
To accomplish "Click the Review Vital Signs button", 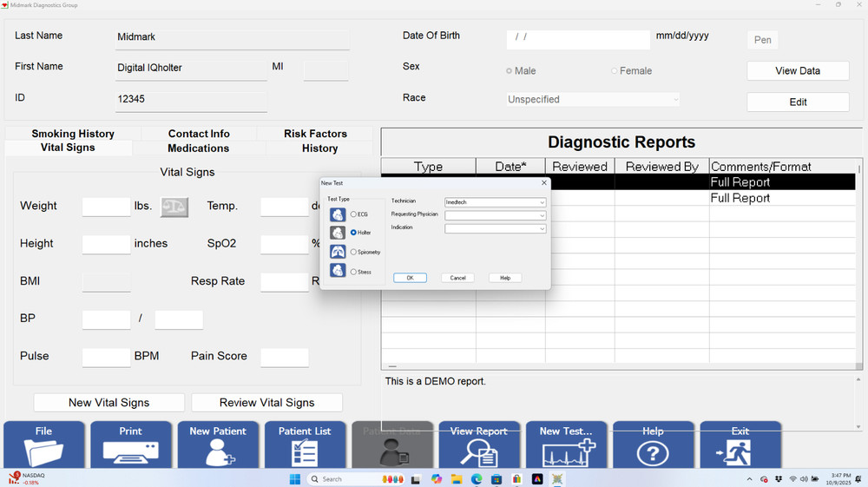I will click(x=266, y=403).
